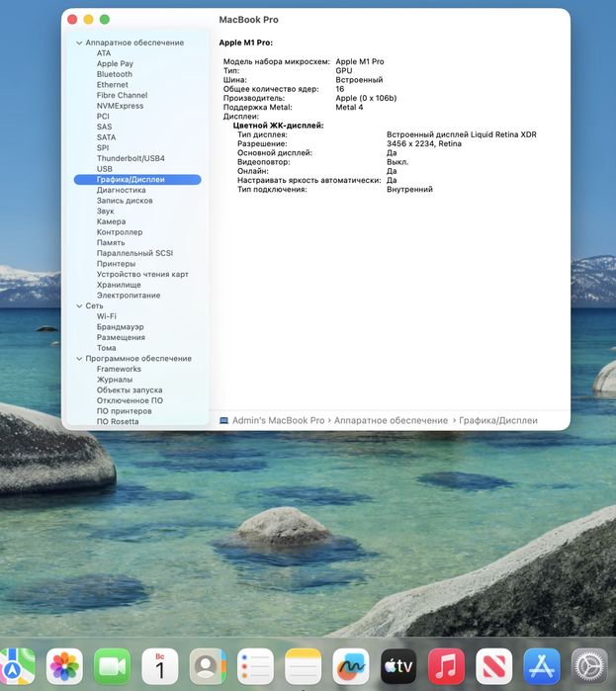Select Размещения in sidebar
Image resolution: width=616 pixels, height=691 pixels.
click(x=121, y=337)
